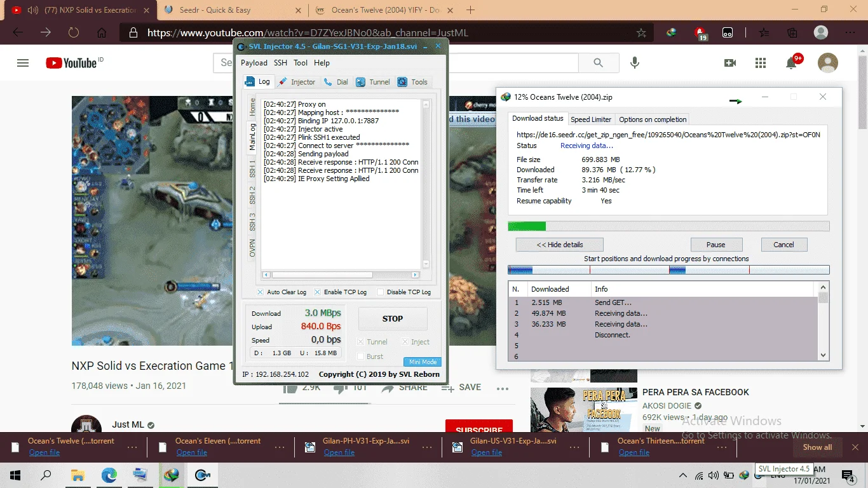Open the SSH 3 vertical tab

[252, 222]
